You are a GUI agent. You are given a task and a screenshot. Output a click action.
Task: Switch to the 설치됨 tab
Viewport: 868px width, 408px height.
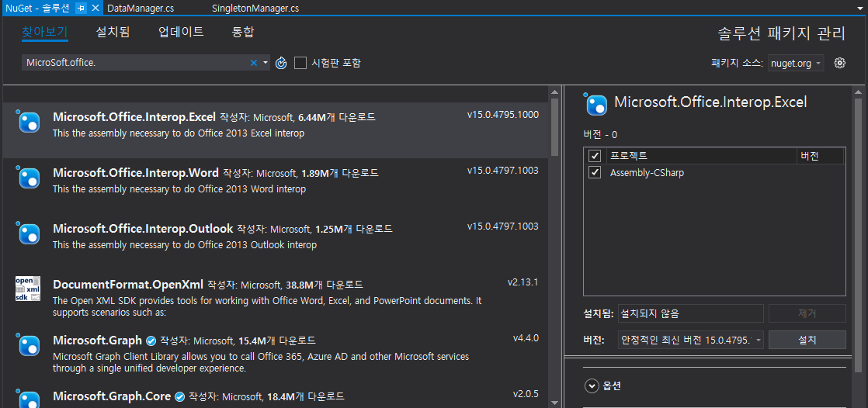tap(113, 32)
